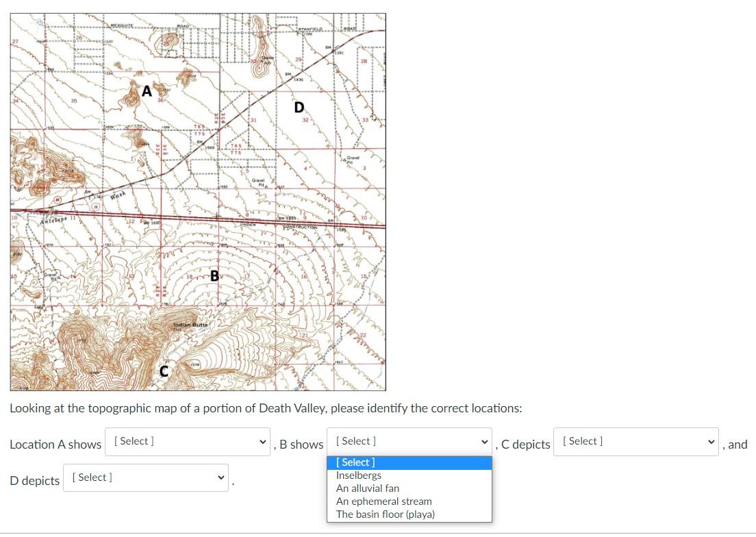Collapse the open B shows dropdown
This screenshot has height=537, width=756.
point(409,442)
